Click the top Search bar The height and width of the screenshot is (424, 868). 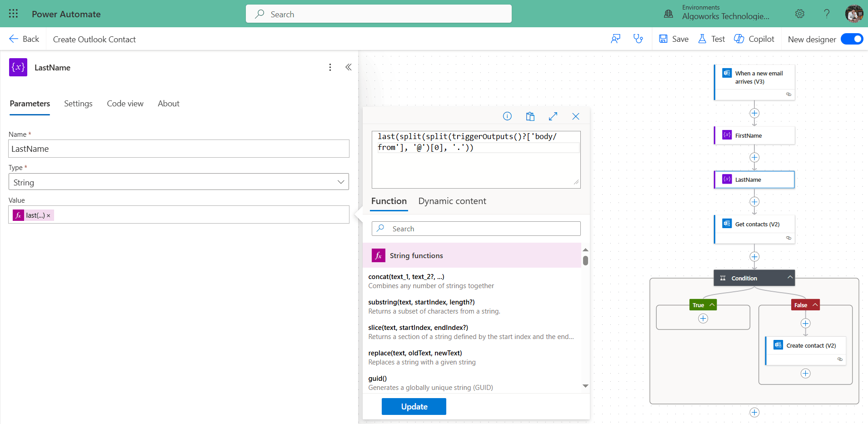click(379, 14)
